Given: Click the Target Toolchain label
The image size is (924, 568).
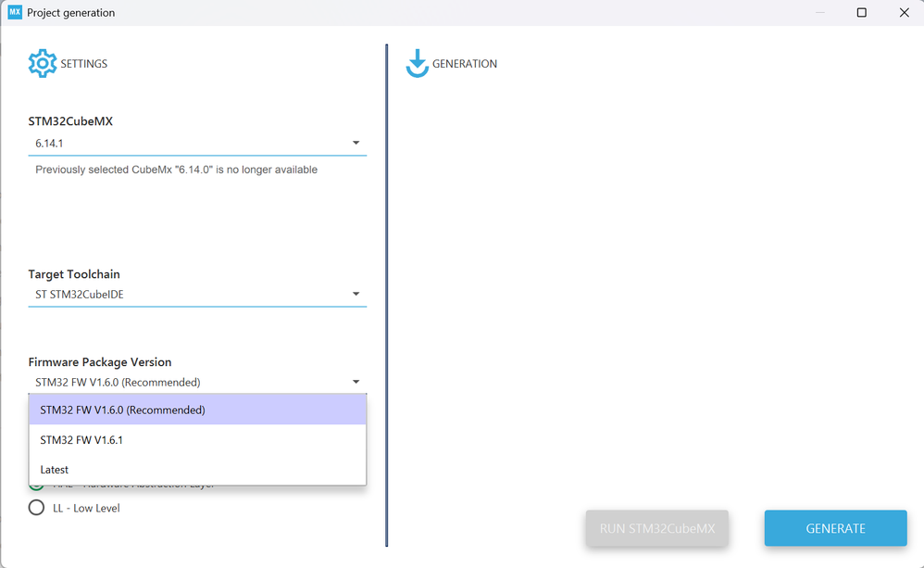Looking at the screenshot, I should coord(74,274).
